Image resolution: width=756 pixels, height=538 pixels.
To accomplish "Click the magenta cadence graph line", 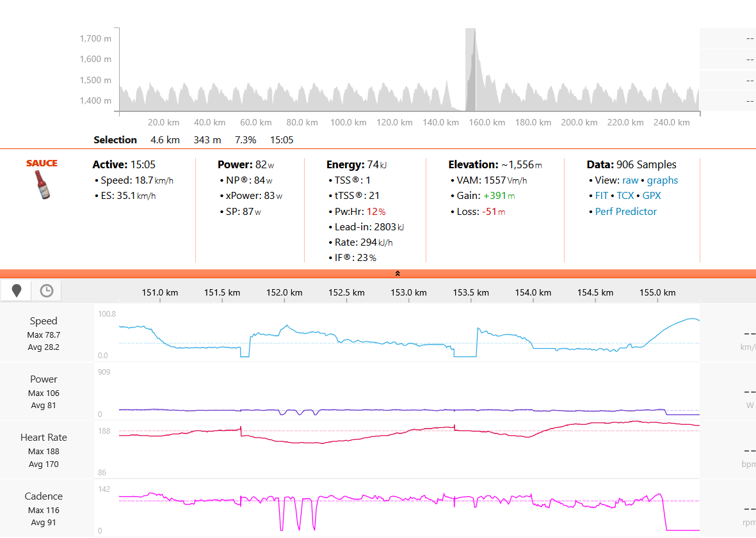I will [384, 498].
